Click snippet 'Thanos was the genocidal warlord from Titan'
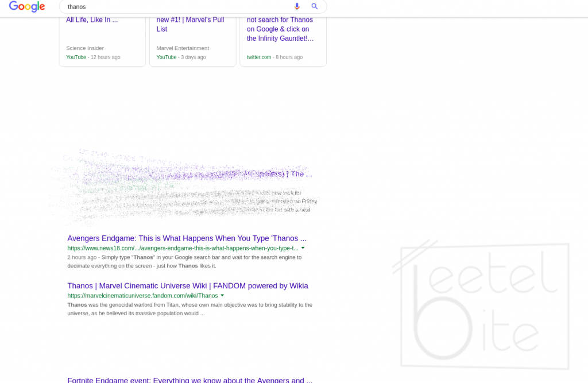Screen dimensions: 588x383 pyautogui.click(x=189, y=309)
